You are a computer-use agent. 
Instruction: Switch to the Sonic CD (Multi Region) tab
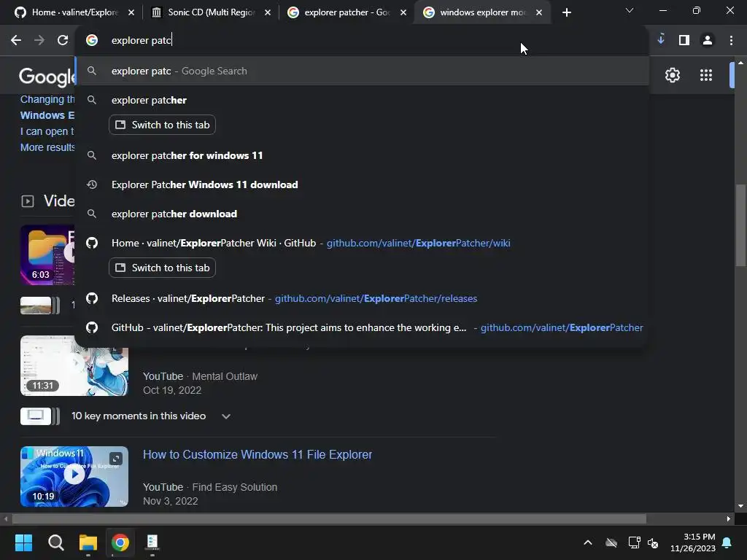[209, 13]
